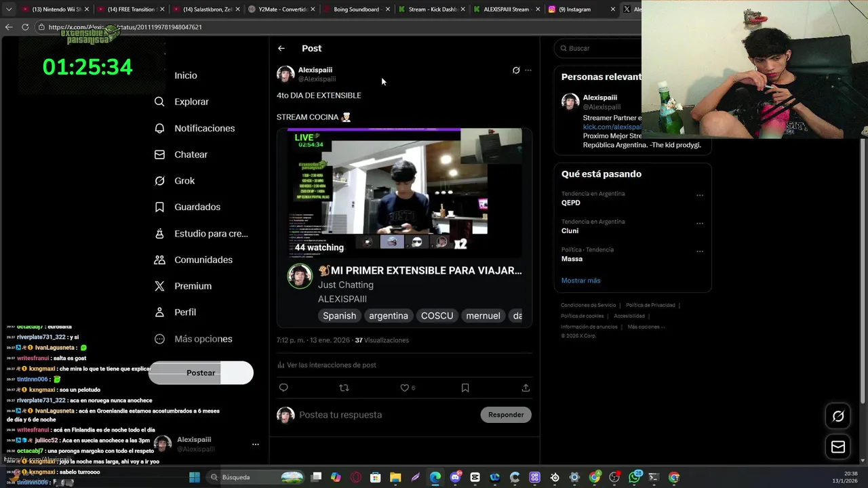Image resolution: width=868 pixels, height=488 pixels.
Task: Open options for the QEPD trend
Action: [700, 195]
